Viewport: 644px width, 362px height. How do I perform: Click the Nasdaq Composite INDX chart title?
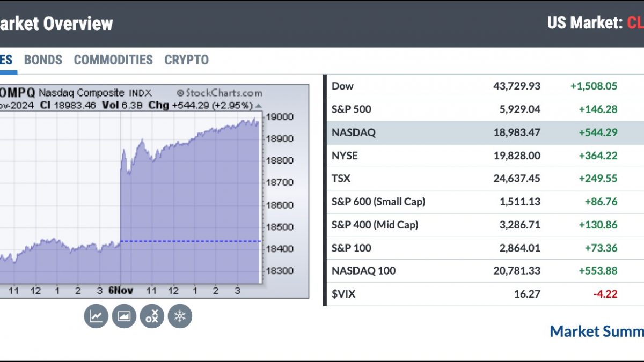(95, 93)
